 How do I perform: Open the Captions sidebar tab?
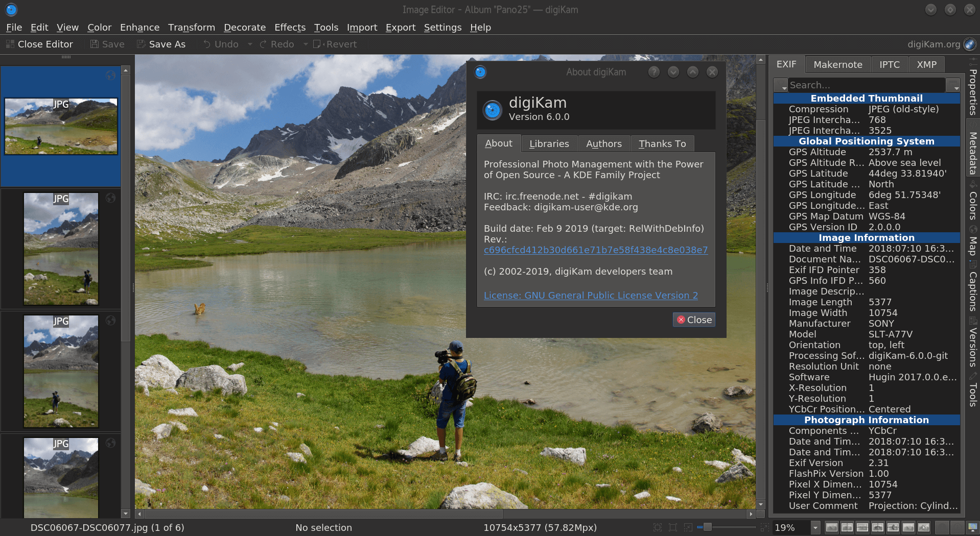click(x=973, y=287)
